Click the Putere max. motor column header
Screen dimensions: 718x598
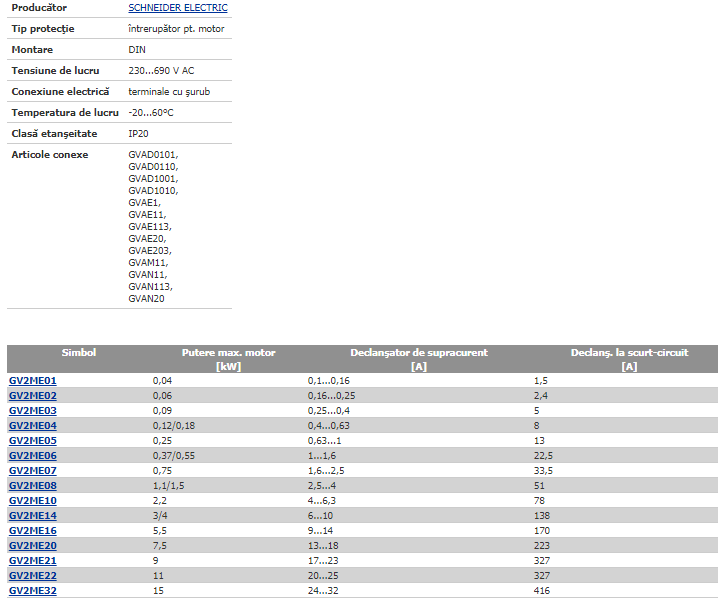(x=228, y=359)
